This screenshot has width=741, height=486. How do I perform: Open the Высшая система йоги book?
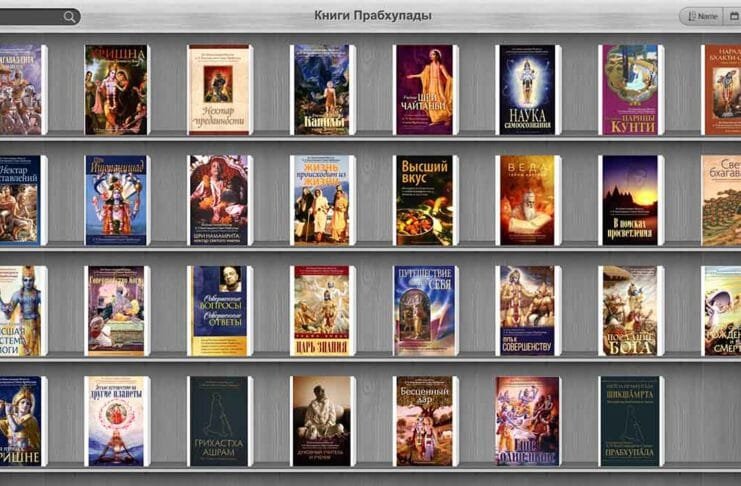(x=24, y=311)
